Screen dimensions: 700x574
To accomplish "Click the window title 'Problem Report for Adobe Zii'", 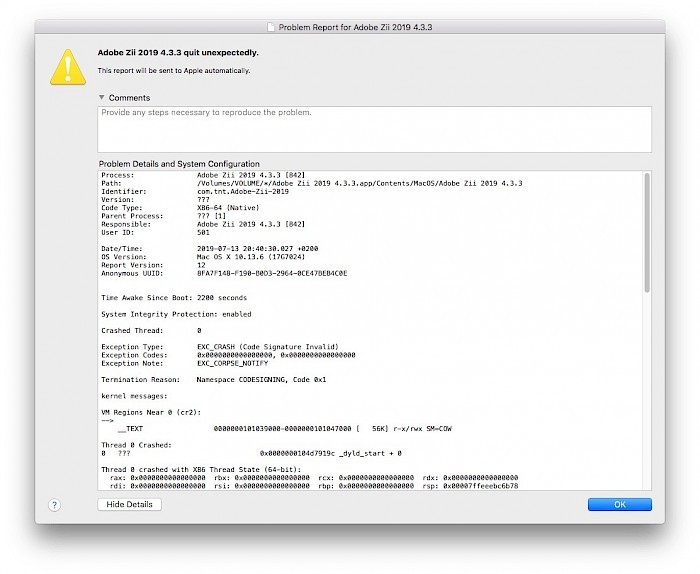I will (x=355, y=27).
